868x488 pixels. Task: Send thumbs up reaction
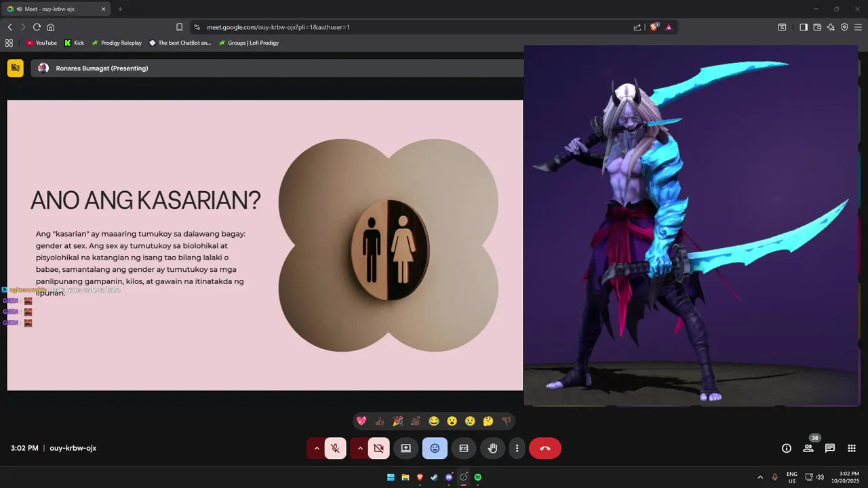tap(380, 421)
